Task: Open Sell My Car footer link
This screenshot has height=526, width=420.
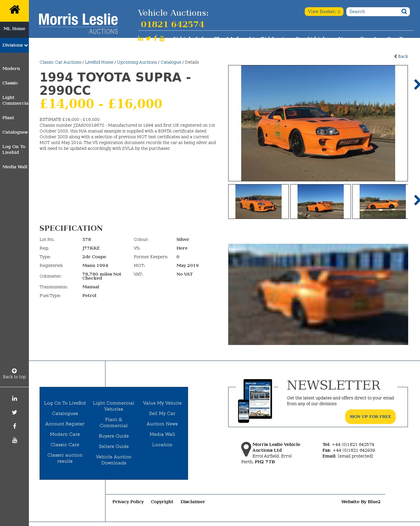Action: coord(162,414)
